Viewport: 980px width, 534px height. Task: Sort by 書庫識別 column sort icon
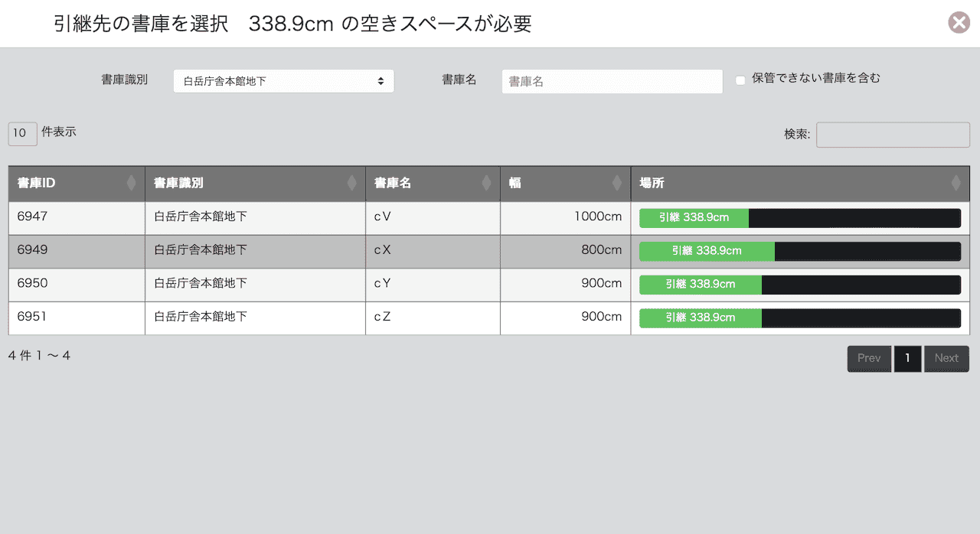tap(351, 184)
